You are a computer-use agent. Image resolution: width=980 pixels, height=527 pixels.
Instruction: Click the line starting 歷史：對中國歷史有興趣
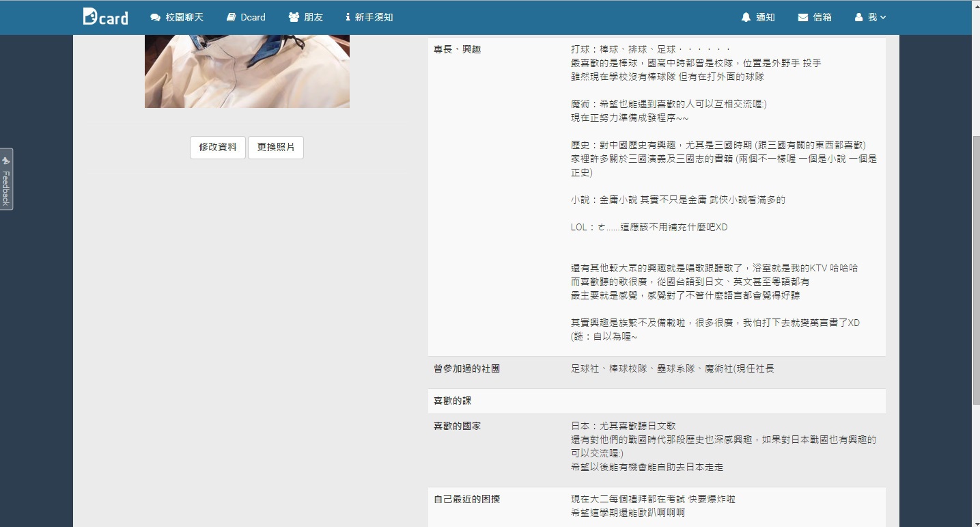pyautogui.click(x=718, y=146)
